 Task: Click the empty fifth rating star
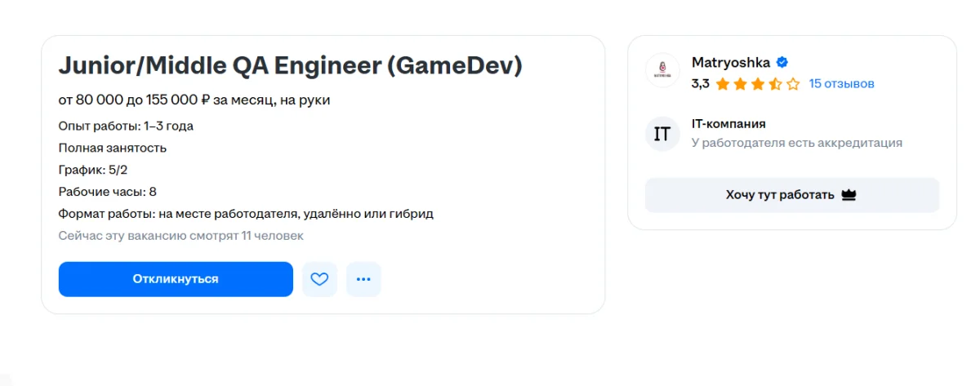pyautogui.click(x=793, y=83)
